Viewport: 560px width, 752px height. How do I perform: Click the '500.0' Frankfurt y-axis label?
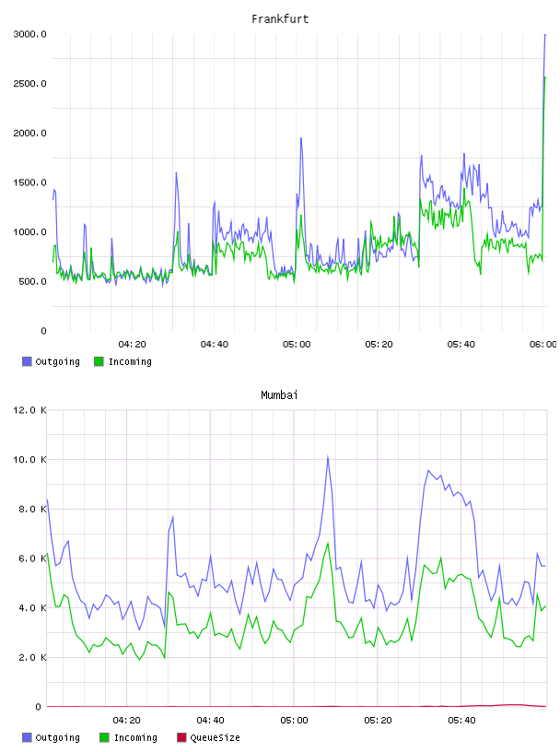(32, 281)
